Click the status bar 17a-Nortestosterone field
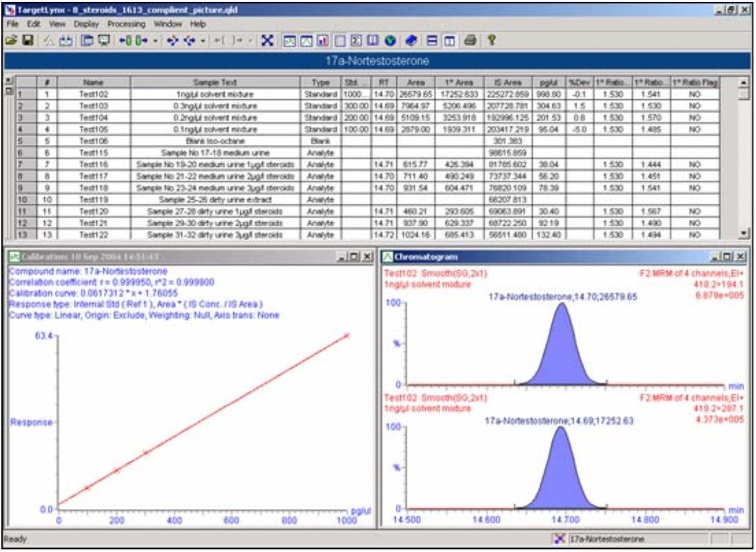 [638, 539]
